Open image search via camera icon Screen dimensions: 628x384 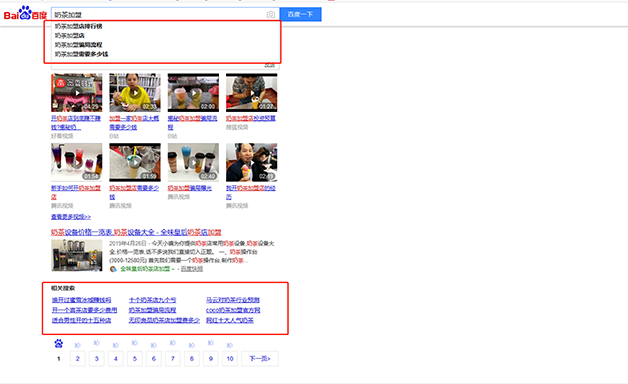[x=271, y=14]
